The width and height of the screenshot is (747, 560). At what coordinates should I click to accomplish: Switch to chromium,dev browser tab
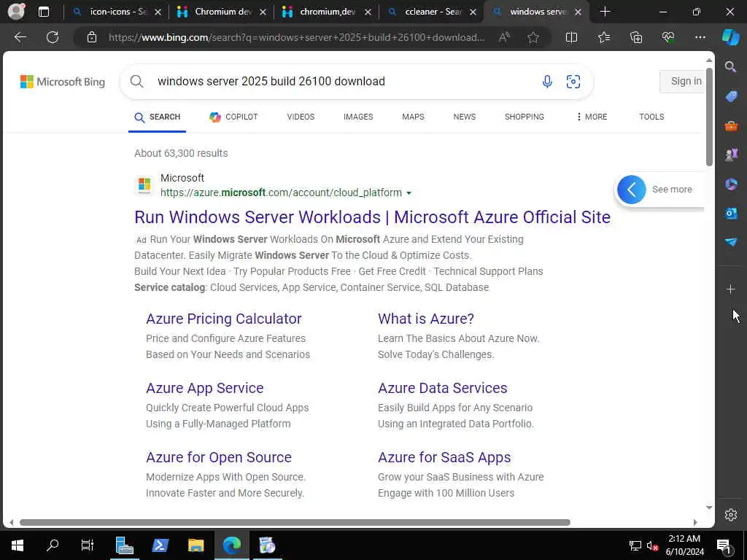click(327, 12)
